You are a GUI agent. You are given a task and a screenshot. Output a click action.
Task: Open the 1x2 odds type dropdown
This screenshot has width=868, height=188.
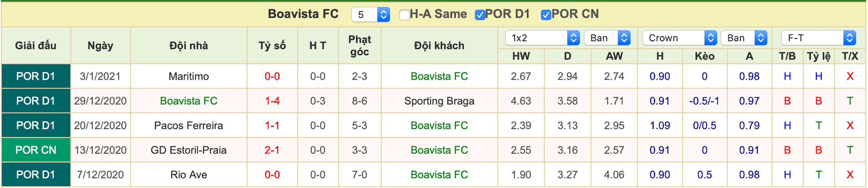[x=542, y=38]
